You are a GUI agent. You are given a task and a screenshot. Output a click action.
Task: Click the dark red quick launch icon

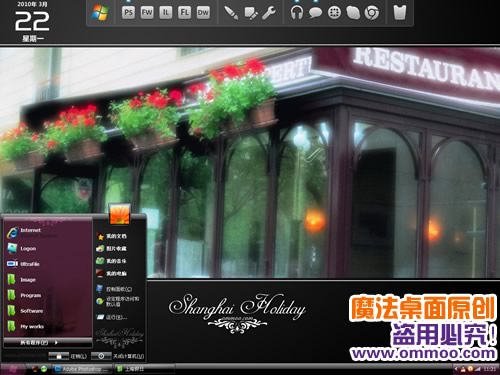tap(35, 369)
